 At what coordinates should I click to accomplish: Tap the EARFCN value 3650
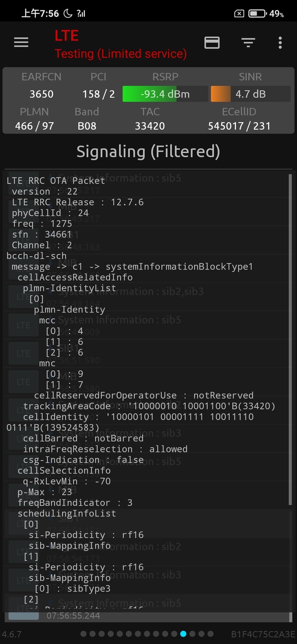[x=41, y=94]
